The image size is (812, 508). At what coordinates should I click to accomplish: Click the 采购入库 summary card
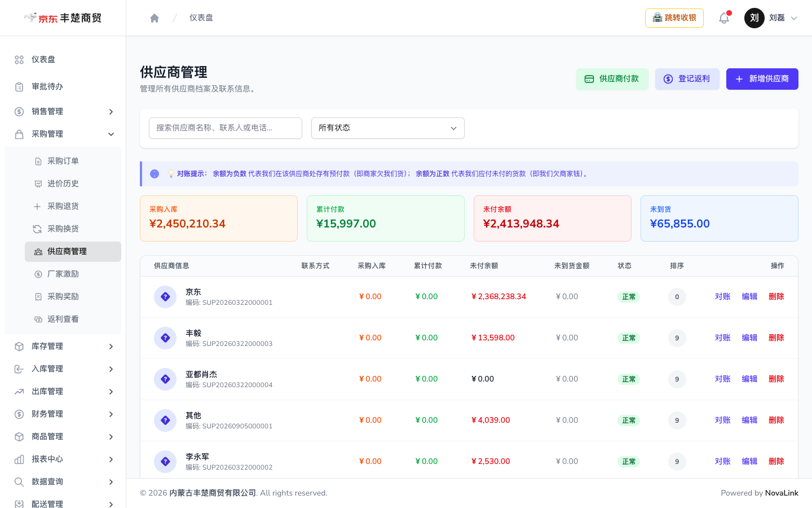219,218
